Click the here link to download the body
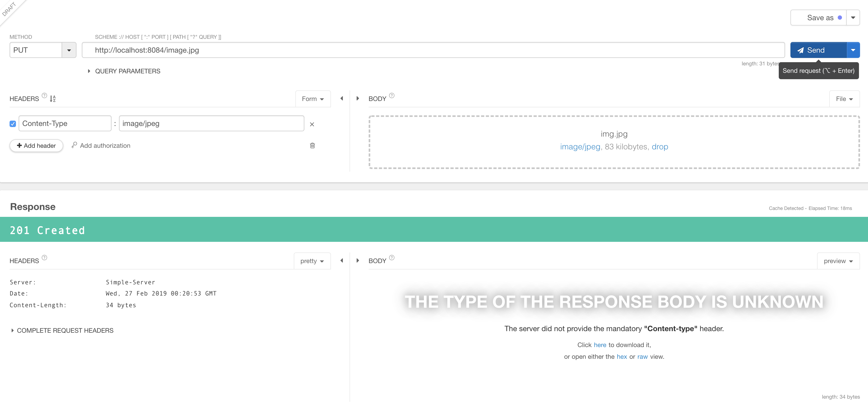Image resolution: width=868 pixels, height=405 pixels. point(600,345)
